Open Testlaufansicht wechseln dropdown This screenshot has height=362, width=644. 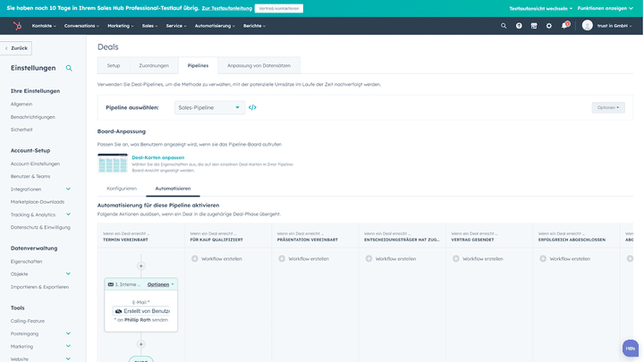(x=540, y=8)
